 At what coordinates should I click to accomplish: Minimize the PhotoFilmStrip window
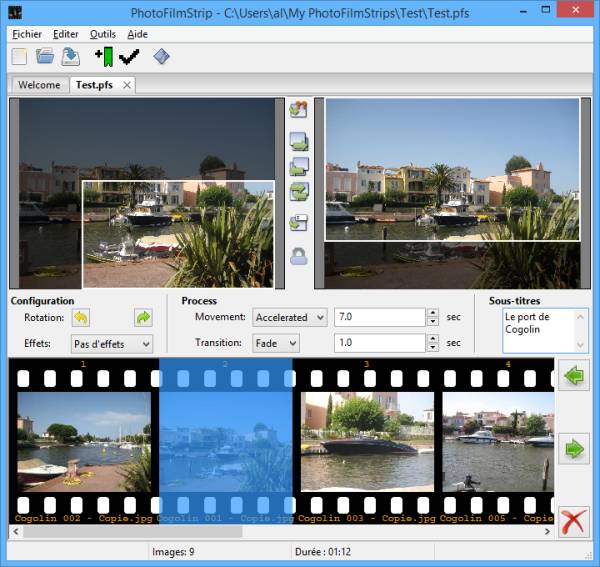pos(523,11)
